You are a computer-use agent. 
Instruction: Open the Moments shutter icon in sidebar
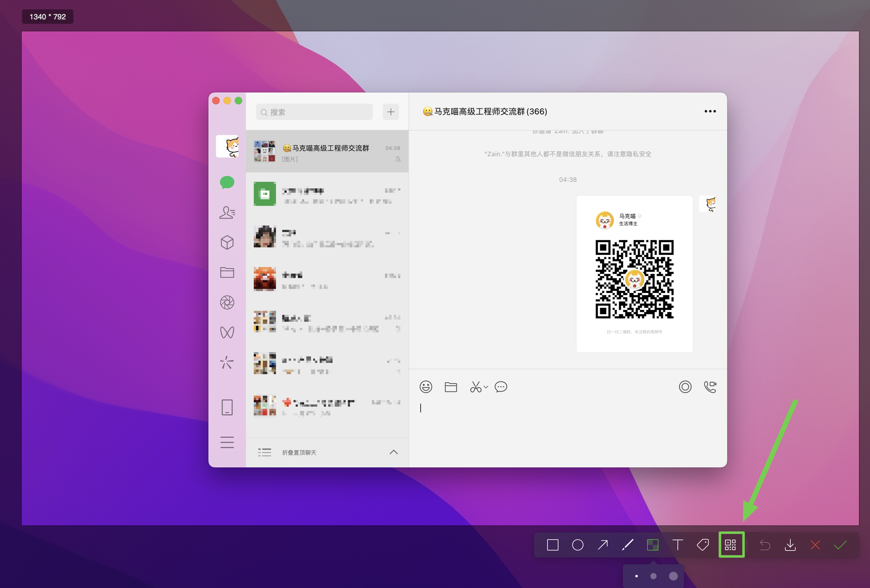click(227, 302)
